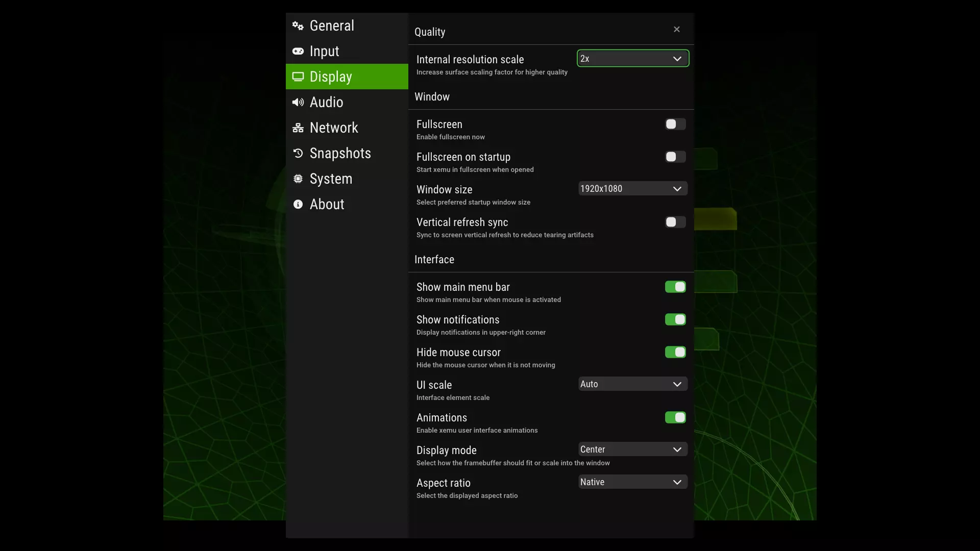Click the About info icon
The image size is (980, 551).
click(x=298, y=205)
